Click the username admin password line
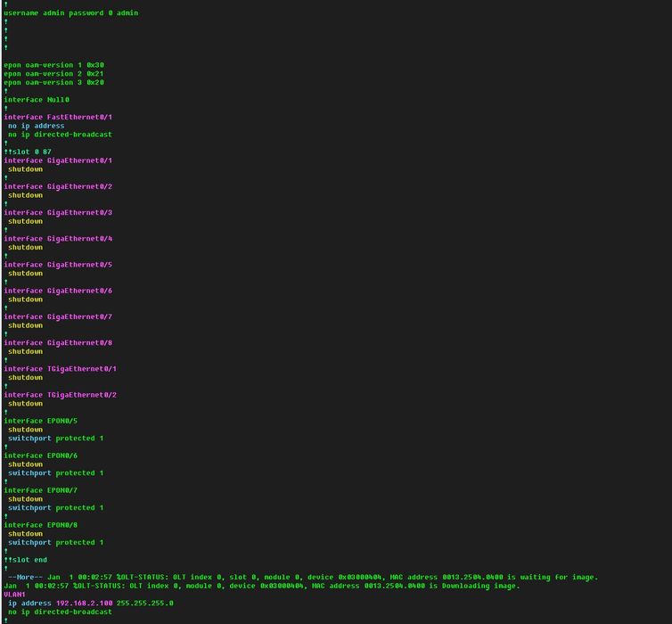 click(x=70, y=13)
